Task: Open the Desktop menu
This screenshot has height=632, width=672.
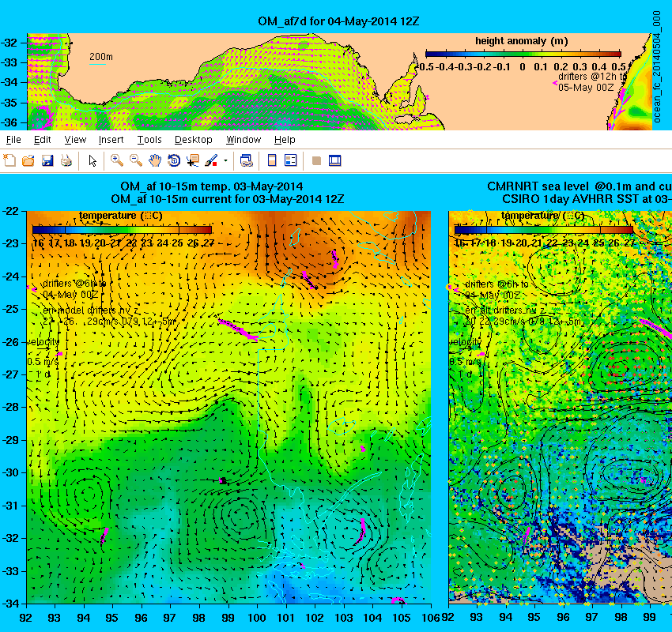Action: point(193,140)
